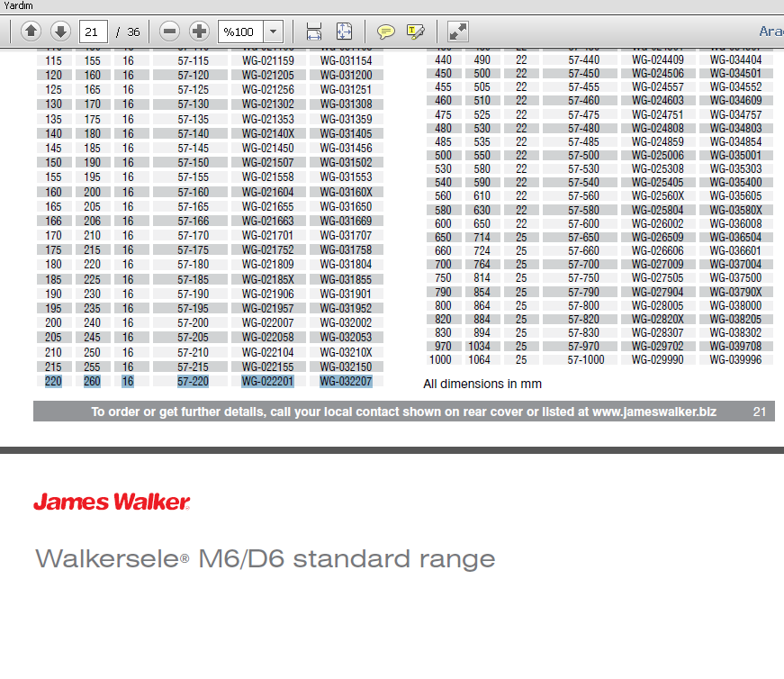This screenshot has width=784, height=679.
Task: Click part number WG-03210X
Action: pyautogui.click(x=346, y=352)
